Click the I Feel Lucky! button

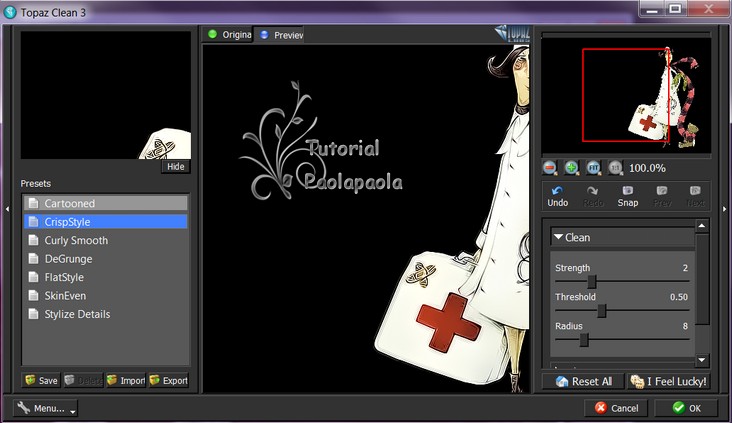coord(669,381)
